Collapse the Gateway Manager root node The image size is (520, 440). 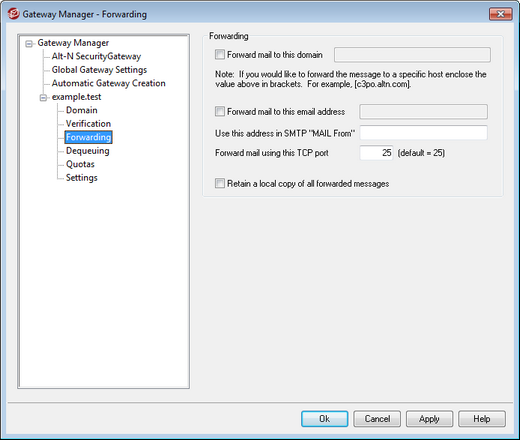29,43
